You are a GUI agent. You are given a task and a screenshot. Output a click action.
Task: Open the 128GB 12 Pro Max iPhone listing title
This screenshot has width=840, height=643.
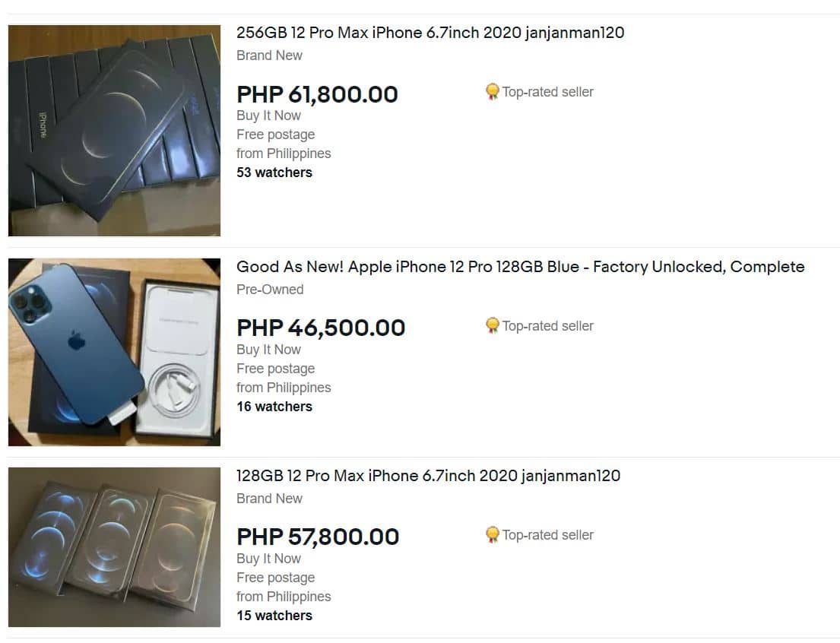[428, 476]
